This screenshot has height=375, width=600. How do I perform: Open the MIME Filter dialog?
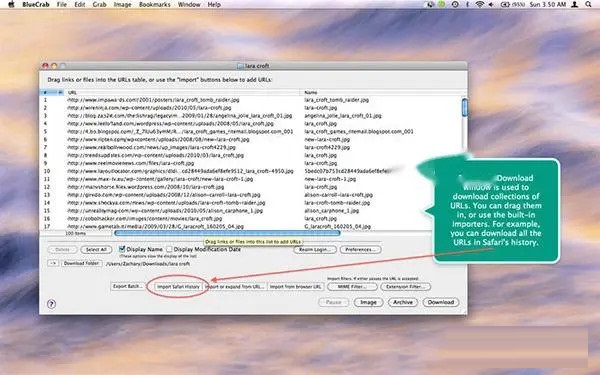pyautogui.click(x=352, y=287)
